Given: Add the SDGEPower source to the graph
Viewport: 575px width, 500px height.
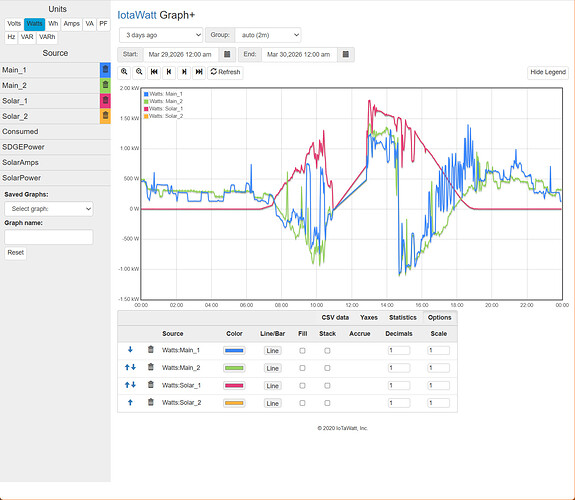Looking at the screenshot, I should 55,147.
